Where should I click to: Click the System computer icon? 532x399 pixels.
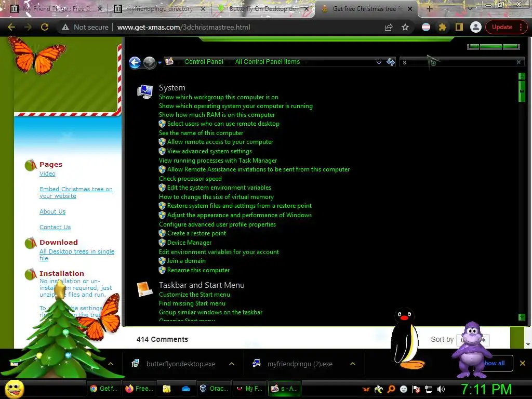145,91
